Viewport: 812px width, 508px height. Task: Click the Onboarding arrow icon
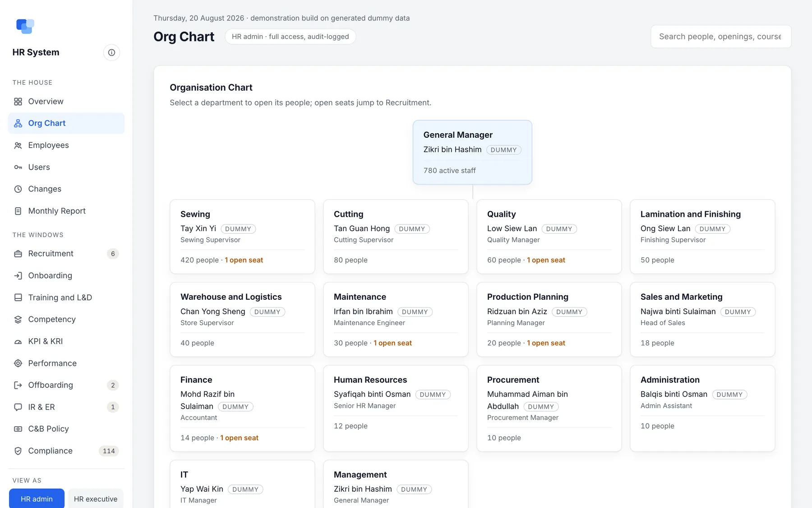[x=18, y=275]
